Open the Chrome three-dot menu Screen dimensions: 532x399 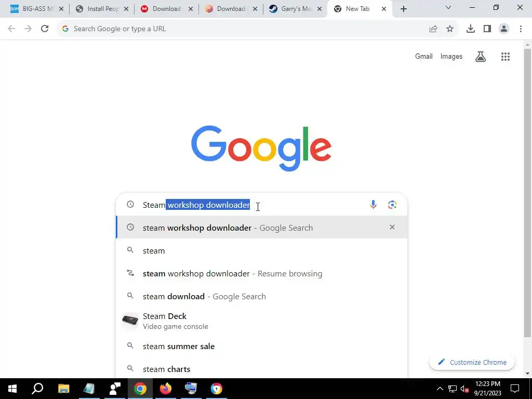[521, 29]
